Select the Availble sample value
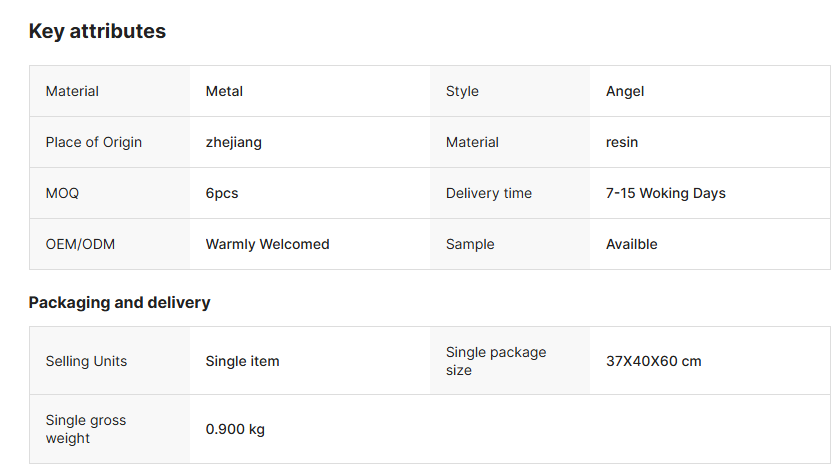 coord(632,244)
